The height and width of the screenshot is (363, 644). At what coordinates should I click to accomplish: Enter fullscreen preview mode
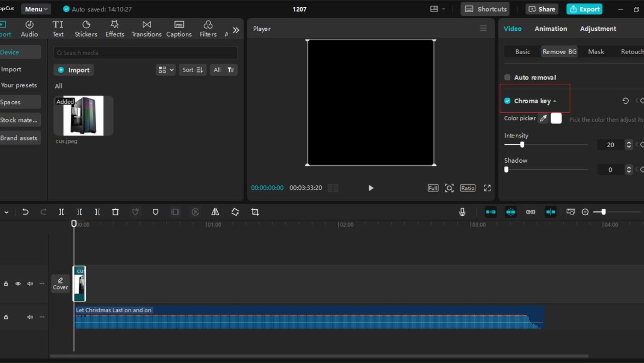pos(487,188)
